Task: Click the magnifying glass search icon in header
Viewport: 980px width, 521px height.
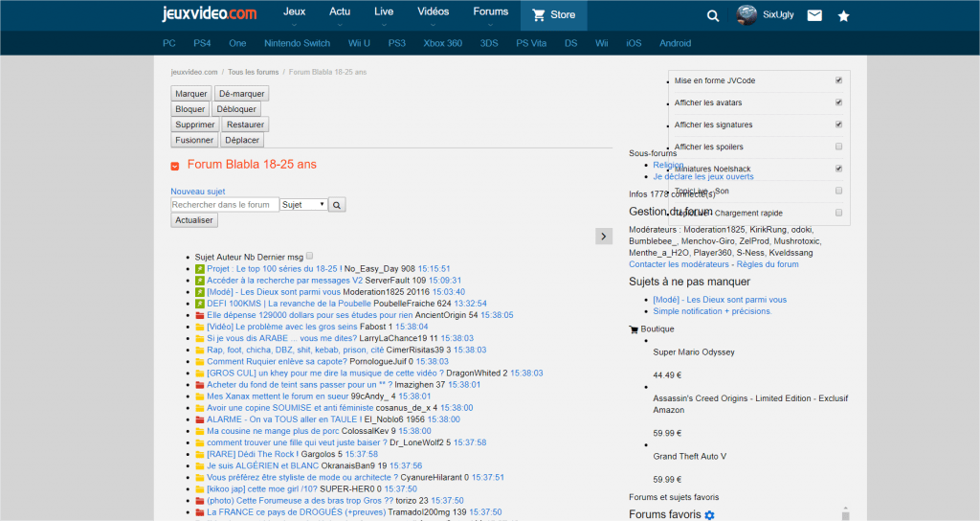Action: (712, 15)
